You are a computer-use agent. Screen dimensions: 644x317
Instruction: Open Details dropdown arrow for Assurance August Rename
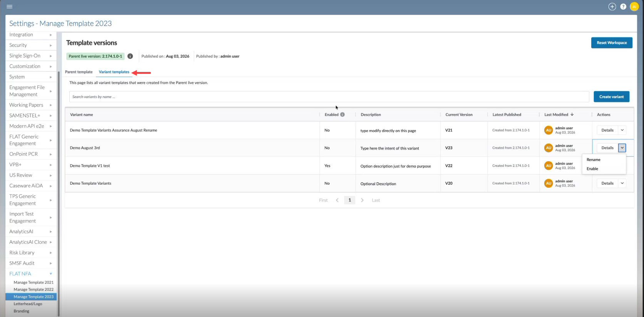tap(622, 130)
